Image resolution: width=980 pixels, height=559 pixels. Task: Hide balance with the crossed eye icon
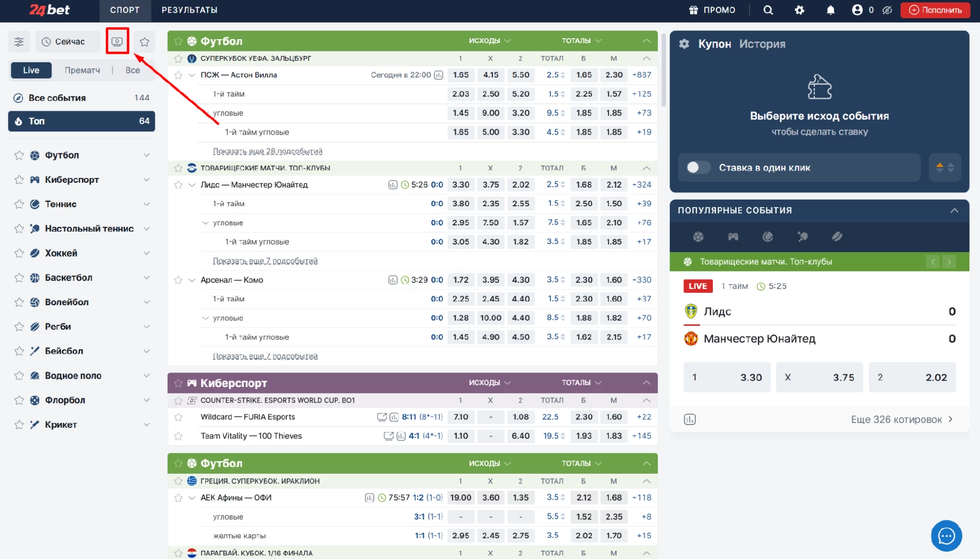tap(887, 10)
